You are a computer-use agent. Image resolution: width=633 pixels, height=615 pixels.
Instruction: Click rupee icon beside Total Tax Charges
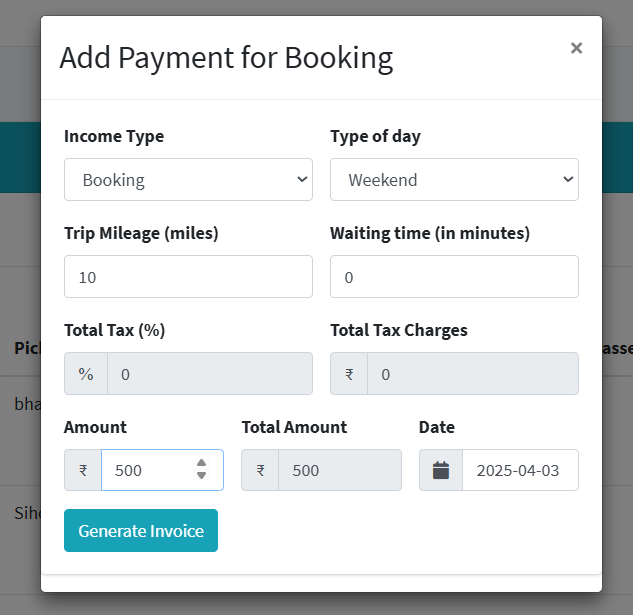[x=349, y=374]
